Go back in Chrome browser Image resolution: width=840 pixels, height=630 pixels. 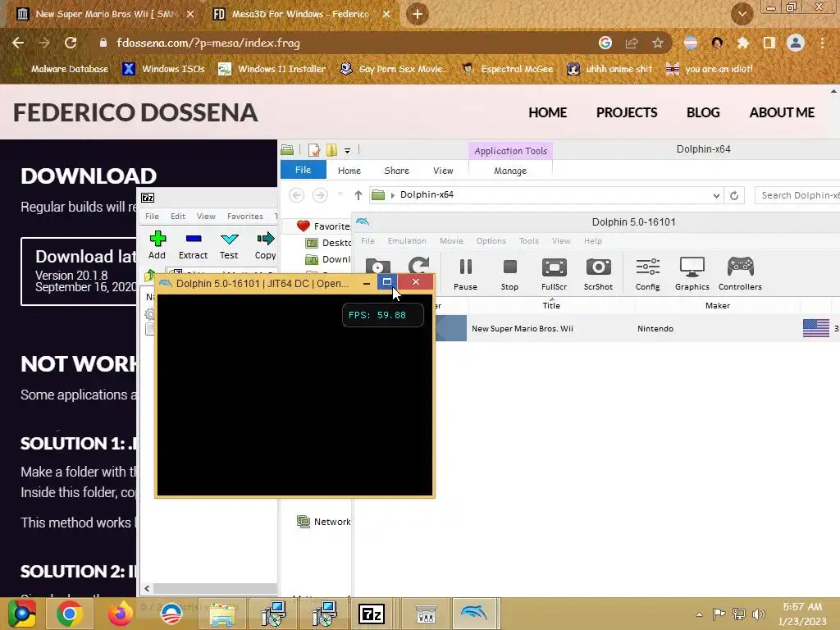pyautogui.click(x=18, y=43)
